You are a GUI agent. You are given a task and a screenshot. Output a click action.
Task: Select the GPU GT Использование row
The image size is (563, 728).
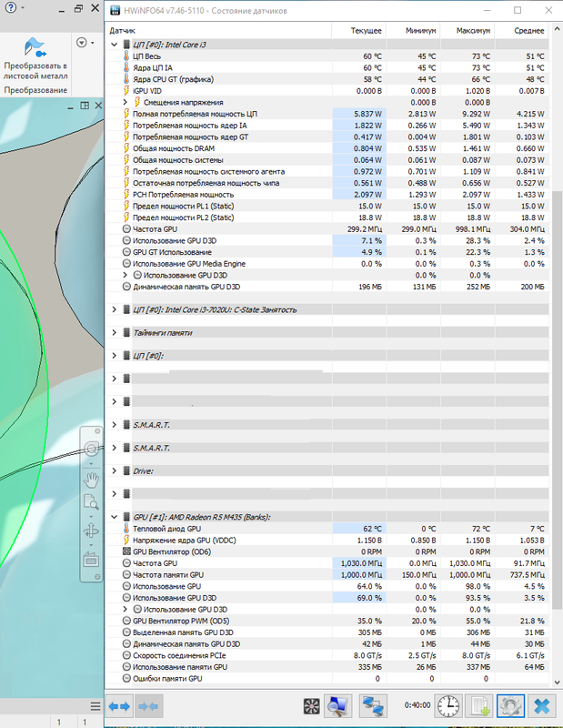[327, 252]
